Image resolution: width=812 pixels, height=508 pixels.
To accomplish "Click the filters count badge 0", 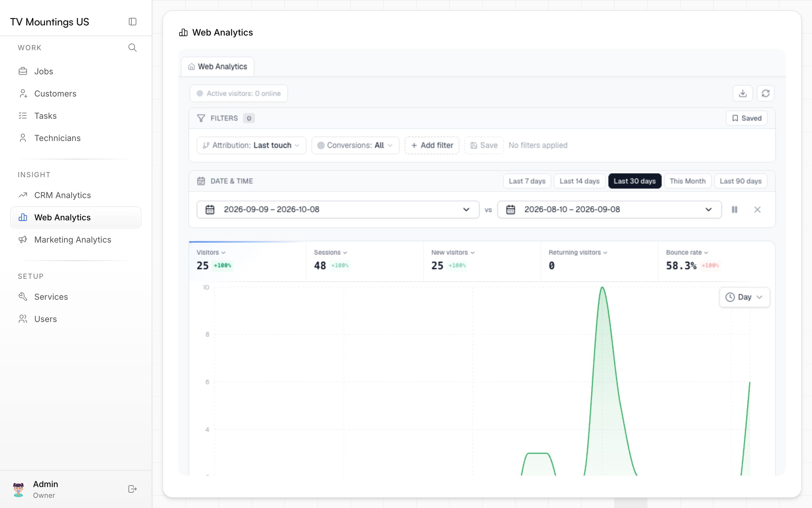I will click(249, 118).
